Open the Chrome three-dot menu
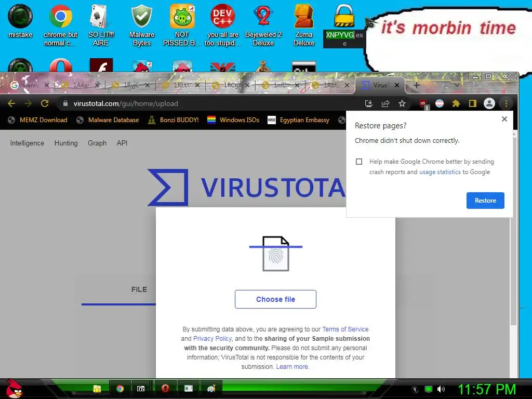The width and height of the screenshot is (532, 399). pos(506,103)
